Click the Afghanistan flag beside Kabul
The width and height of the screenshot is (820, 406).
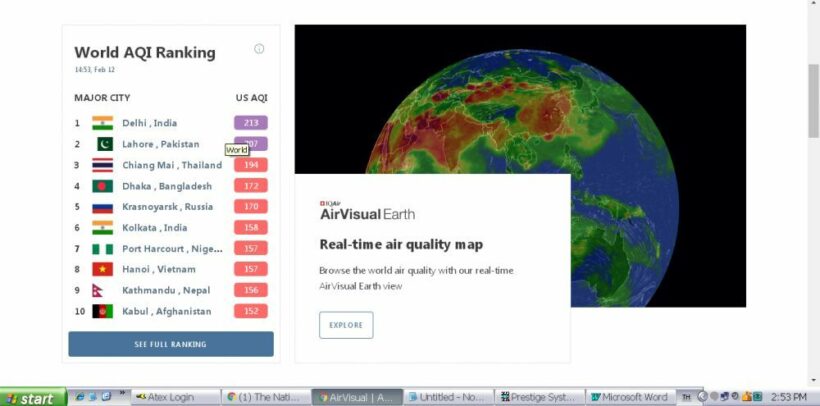coord(102,311)
